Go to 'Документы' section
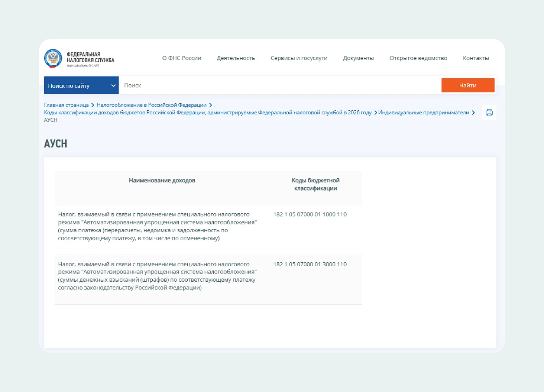The width and height of the screenshot is (544, 392). pos(358,58)
